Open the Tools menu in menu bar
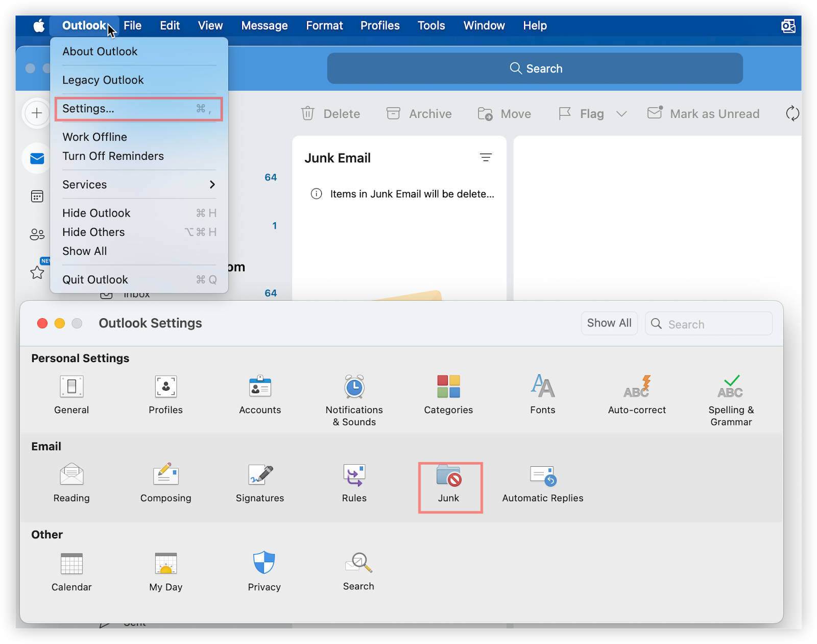 point(431,26)
